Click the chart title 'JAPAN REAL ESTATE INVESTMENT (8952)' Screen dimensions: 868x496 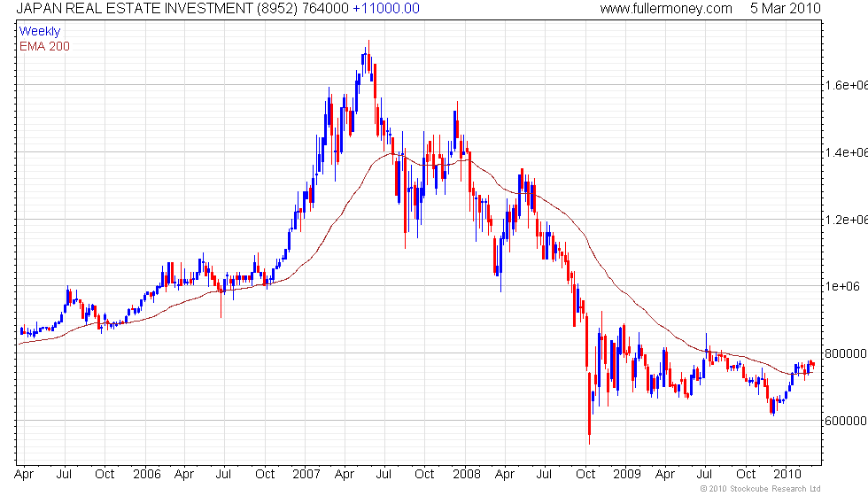(158, 8)
